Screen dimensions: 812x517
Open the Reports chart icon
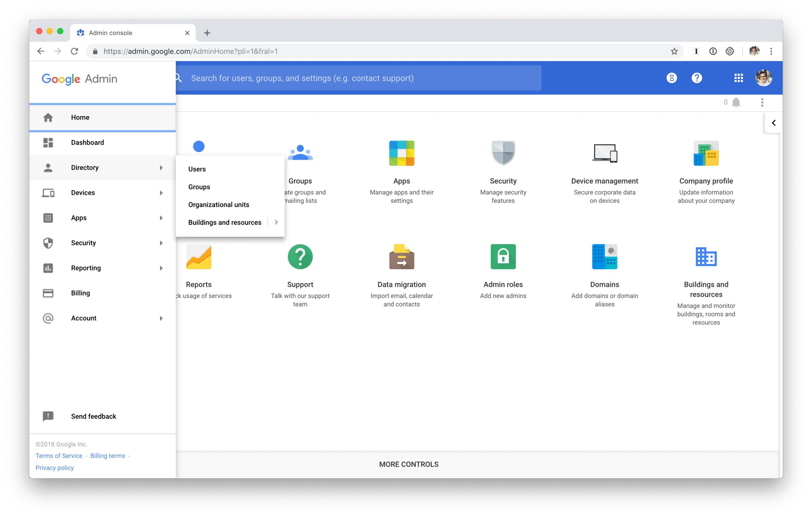point(199,256)
